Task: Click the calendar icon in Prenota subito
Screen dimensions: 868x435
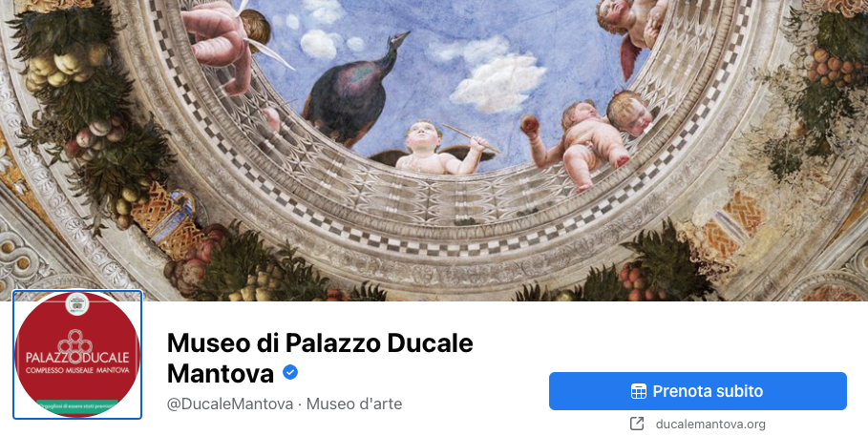Action: pyautogui.click(x=638, y=391)
